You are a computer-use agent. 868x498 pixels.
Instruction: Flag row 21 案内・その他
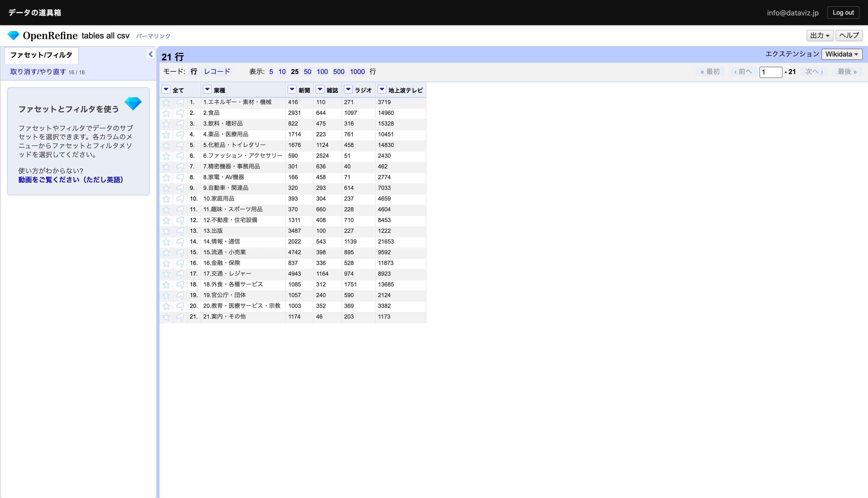click(180, 317)
